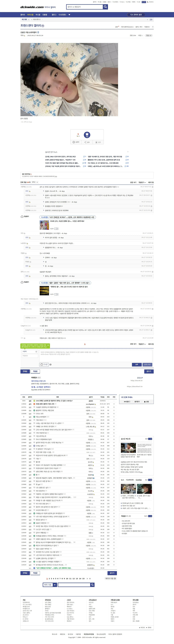The image size is (174, 644).
Task: Focus the 비밀번호 password field
Action: coord(30,356)
